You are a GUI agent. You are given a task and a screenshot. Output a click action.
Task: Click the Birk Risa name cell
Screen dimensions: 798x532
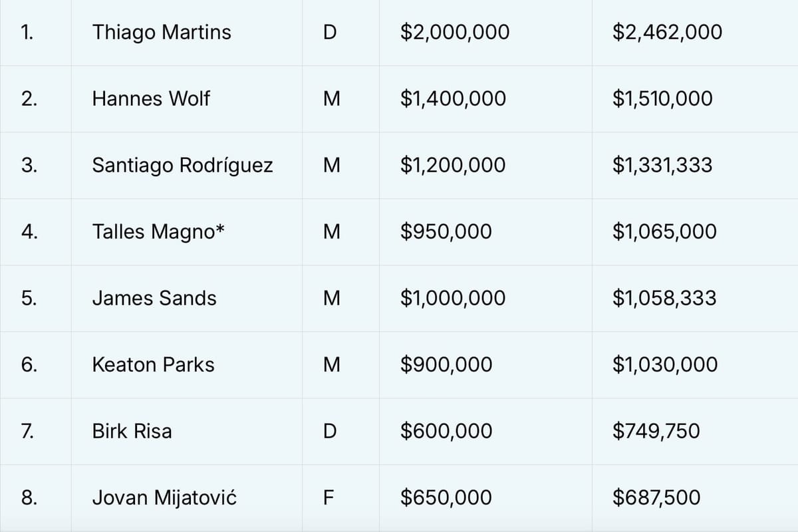point(132,431)
